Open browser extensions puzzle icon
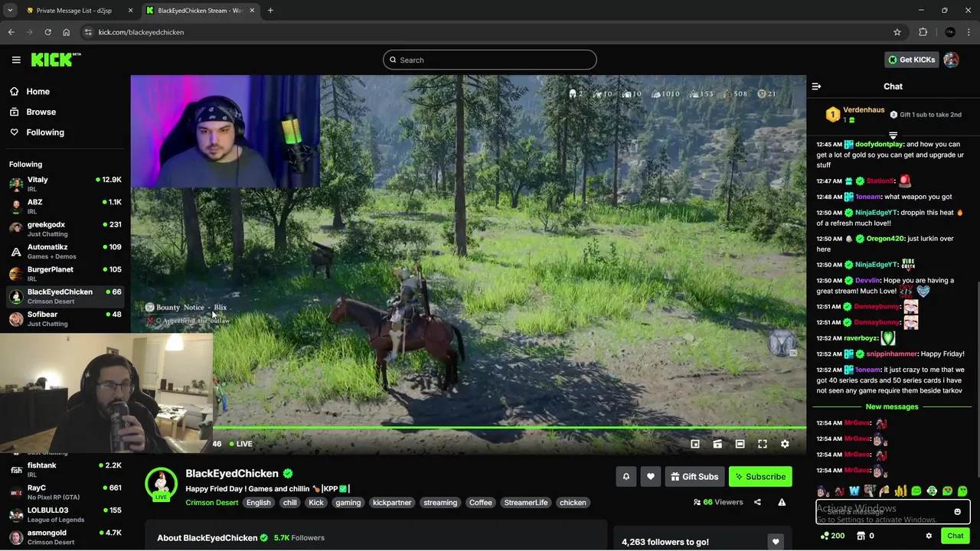The image size is (980, 551). [923, 32]
